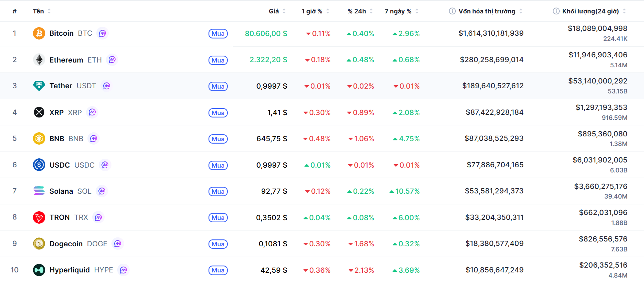Open the purple badge icon next to HYPE
The height and width of the screenshot is (281, 644).
[123, 270]
